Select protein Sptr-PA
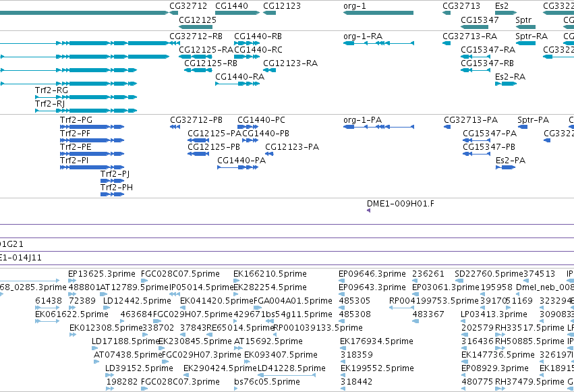The height and width of the screenshot is (392, 574). (x=533, y=120)
